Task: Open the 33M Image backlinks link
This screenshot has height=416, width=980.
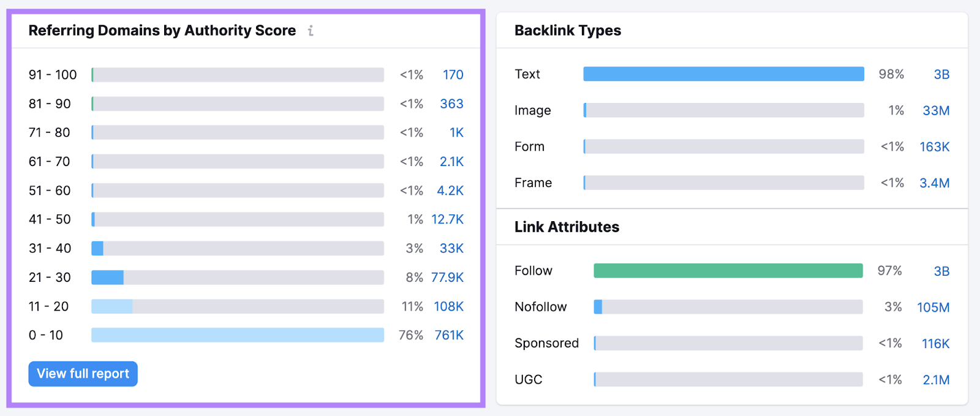Action: pyautogui.click(x=937, y=110)
